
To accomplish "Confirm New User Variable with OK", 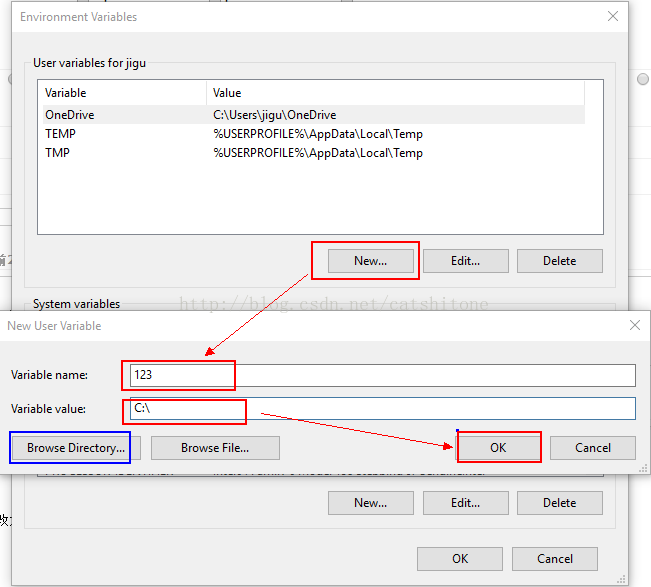I will [498, 448].
